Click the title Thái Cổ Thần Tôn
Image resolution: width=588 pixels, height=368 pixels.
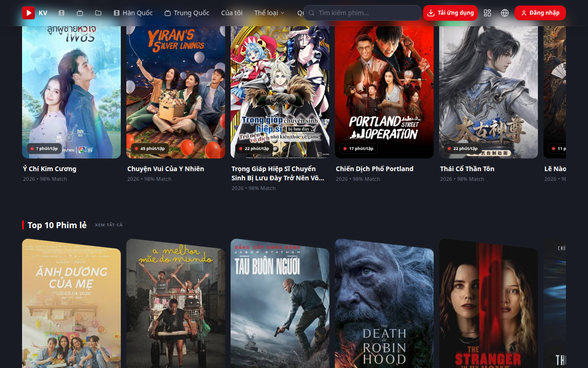pos(467,169)
